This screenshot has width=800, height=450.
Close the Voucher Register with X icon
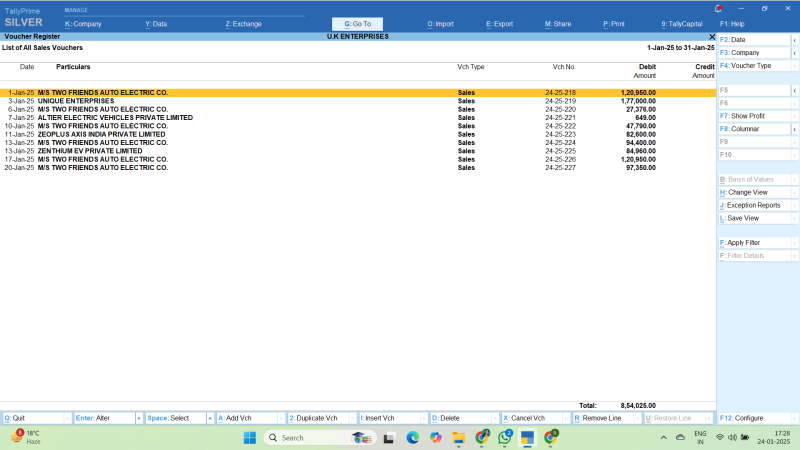(x=712, y=36)
